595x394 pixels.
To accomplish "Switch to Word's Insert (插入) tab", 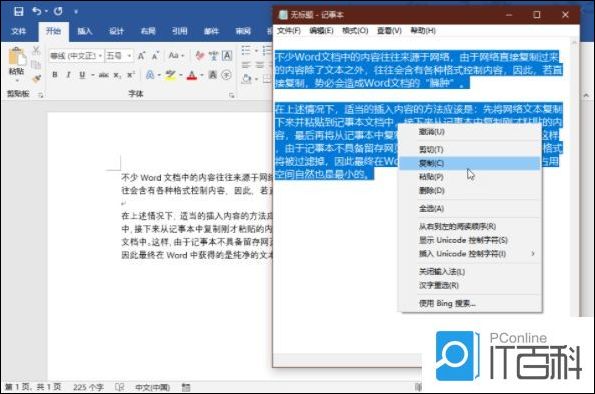I will coord(85,31).
